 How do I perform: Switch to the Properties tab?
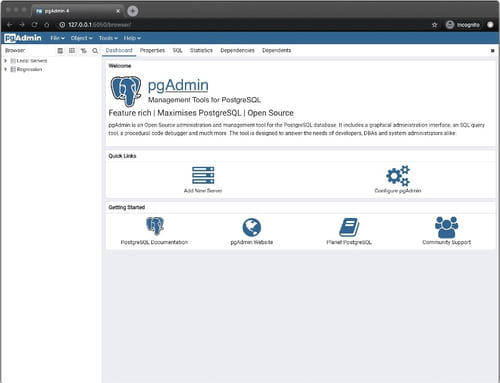[x=152, y=50]
